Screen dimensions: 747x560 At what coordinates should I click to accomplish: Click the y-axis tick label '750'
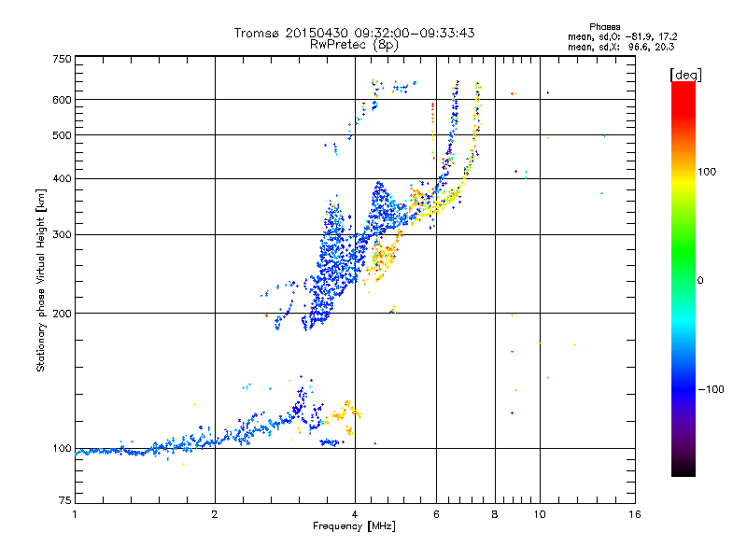pyautogui.click(x=62, y=59)
